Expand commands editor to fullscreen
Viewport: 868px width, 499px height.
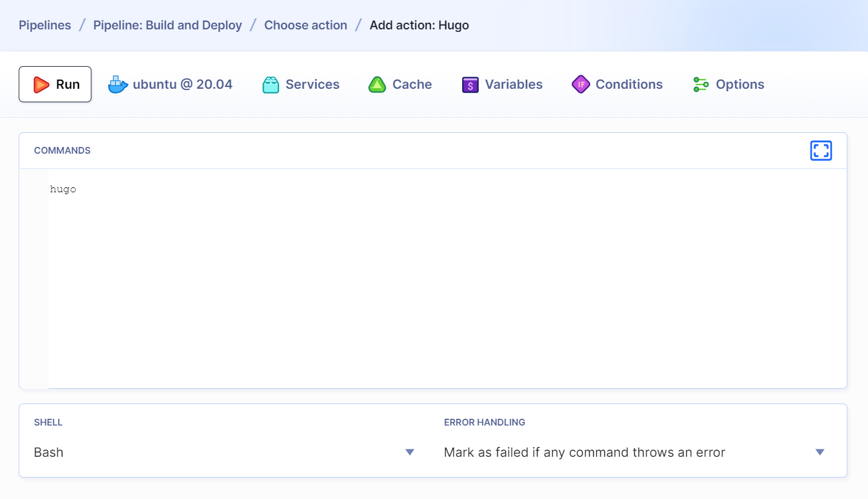point(821,151)
